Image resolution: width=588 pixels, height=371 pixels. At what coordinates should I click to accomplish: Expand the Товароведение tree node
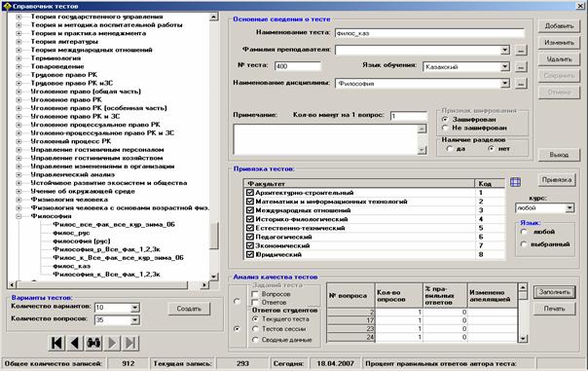pyautogui.click(x=18, y=66)
